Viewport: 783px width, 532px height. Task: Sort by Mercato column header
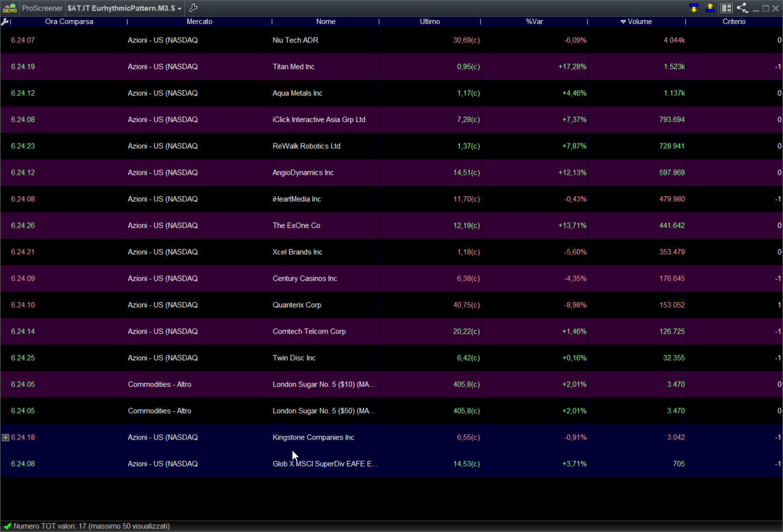(199, 21)
